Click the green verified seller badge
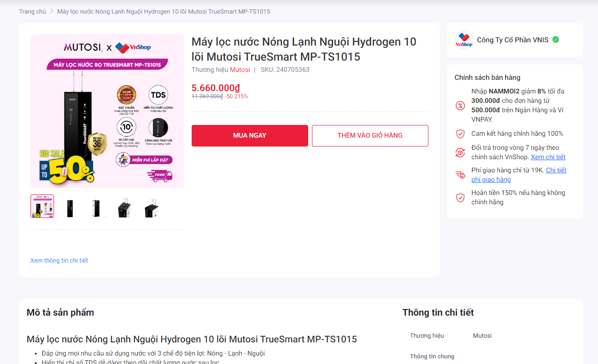 [556, 40]
